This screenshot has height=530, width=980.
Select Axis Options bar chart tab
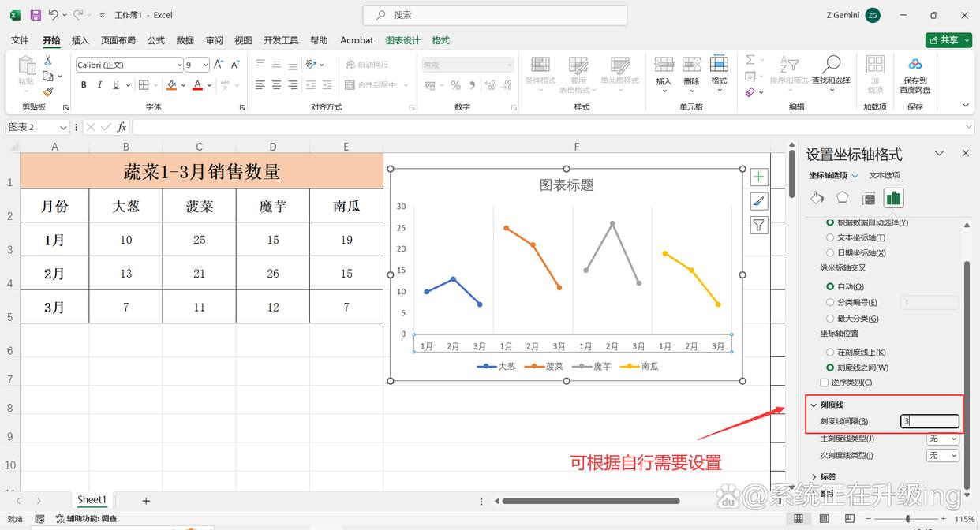click(x=893, y=198)
